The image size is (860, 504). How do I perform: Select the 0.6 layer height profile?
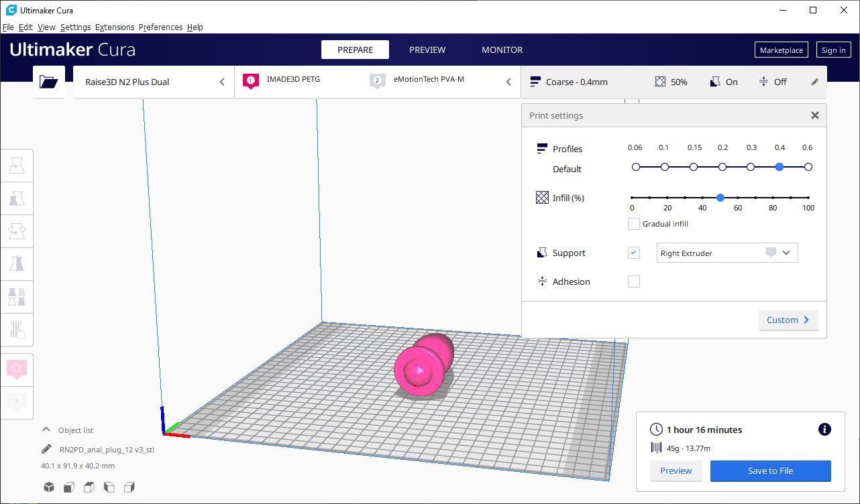click(808, 167)
